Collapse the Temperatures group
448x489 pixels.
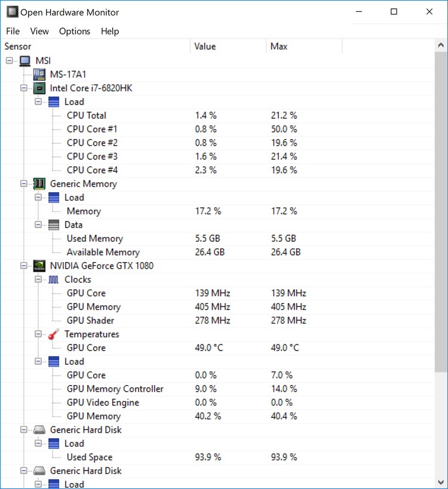pyautogui.click(x=38, y=334)
